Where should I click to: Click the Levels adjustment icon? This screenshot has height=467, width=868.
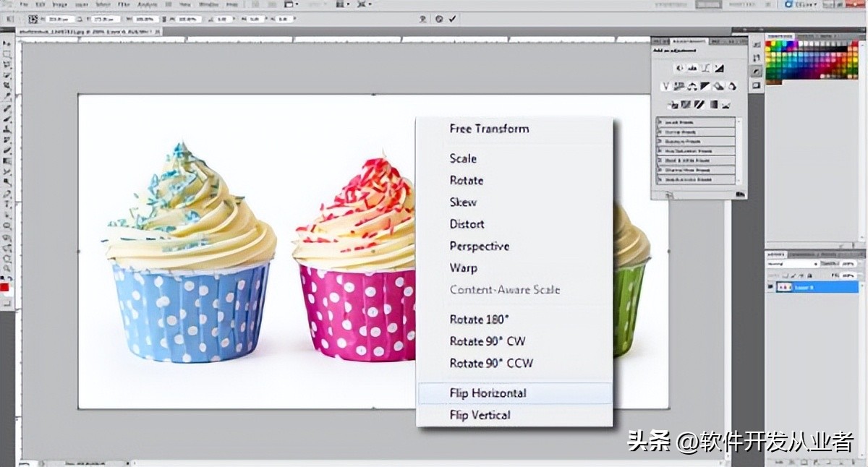pyautogui.click(x=692, y=68)
